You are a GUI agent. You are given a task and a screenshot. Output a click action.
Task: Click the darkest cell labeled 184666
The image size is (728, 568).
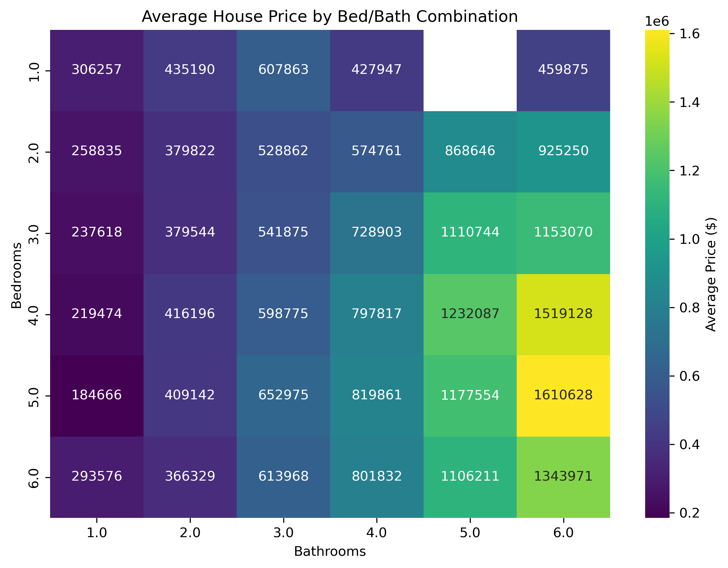[97, 395]
